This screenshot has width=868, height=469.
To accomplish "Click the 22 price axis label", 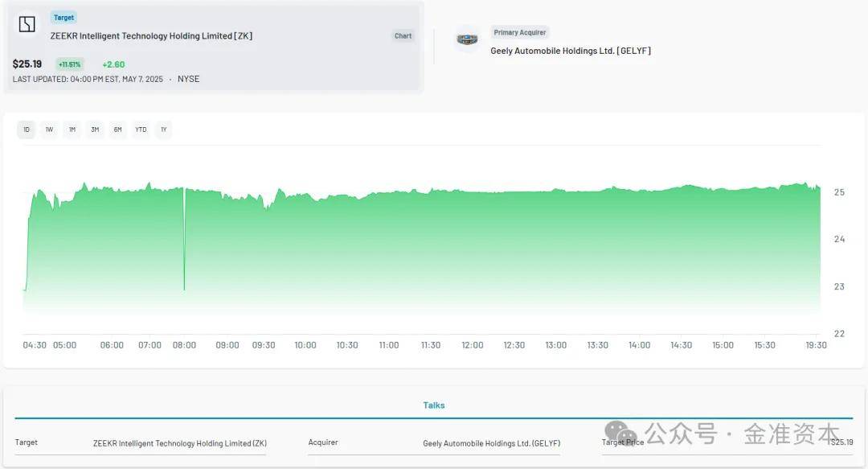I will point(839,334).
